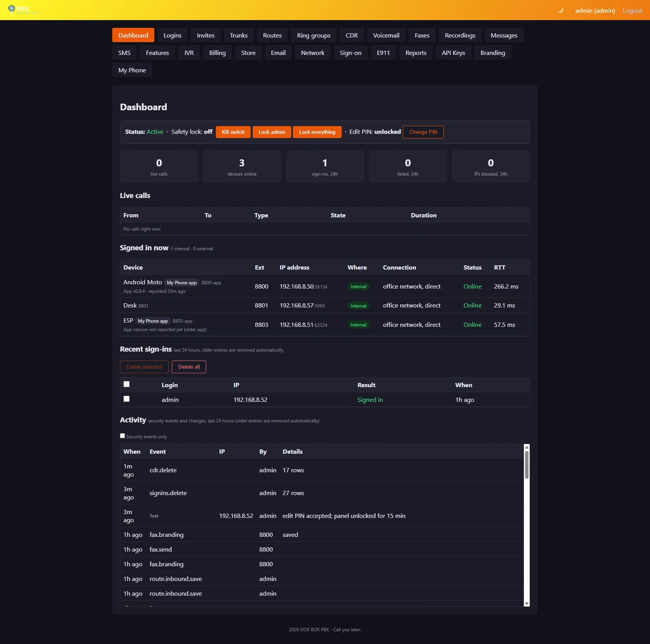650x644 pixels.
Task: Click the green Signed in result
Action: [x=370, y=400]
